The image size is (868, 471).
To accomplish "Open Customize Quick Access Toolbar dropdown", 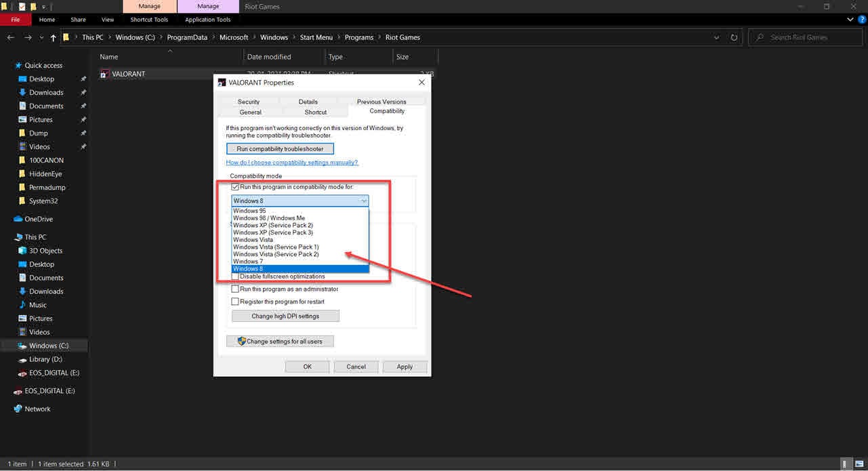I will (44, 7).
